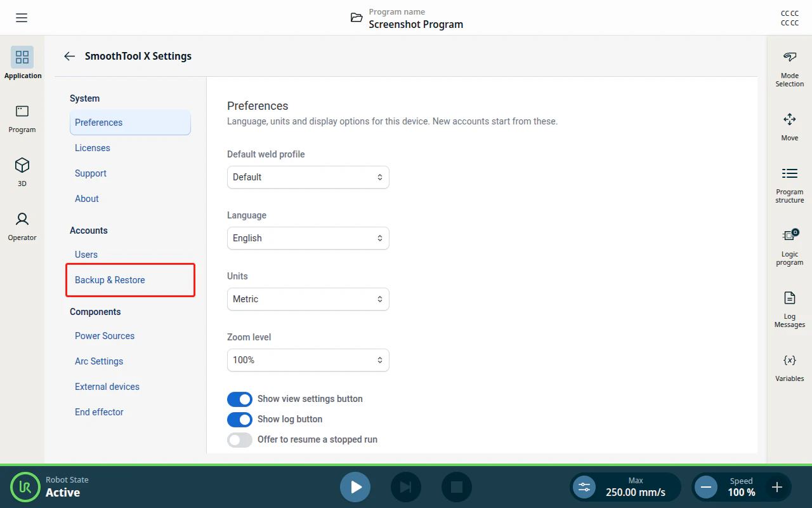This screenshot has height=508, width=812.
Task: Open the Default weld profile dropdown
Action: 308,177
